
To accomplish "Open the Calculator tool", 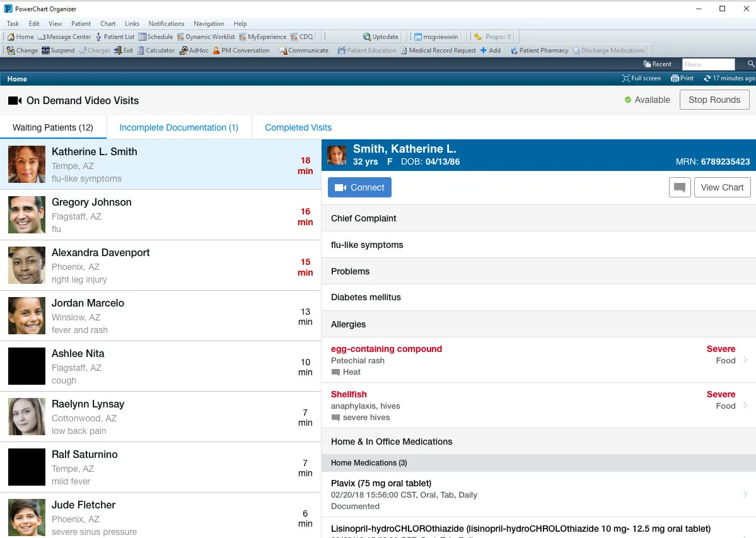I will (x=156, y=50).
